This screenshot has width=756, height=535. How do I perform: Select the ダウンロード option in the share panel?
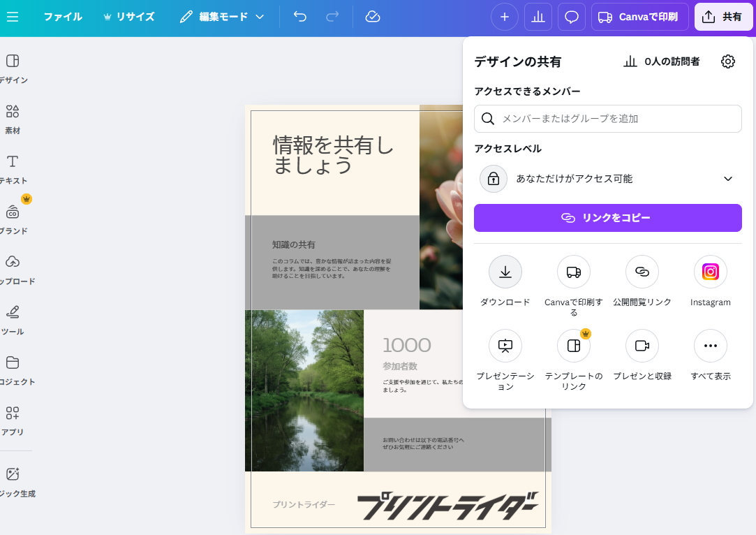(x=505, y=272)
